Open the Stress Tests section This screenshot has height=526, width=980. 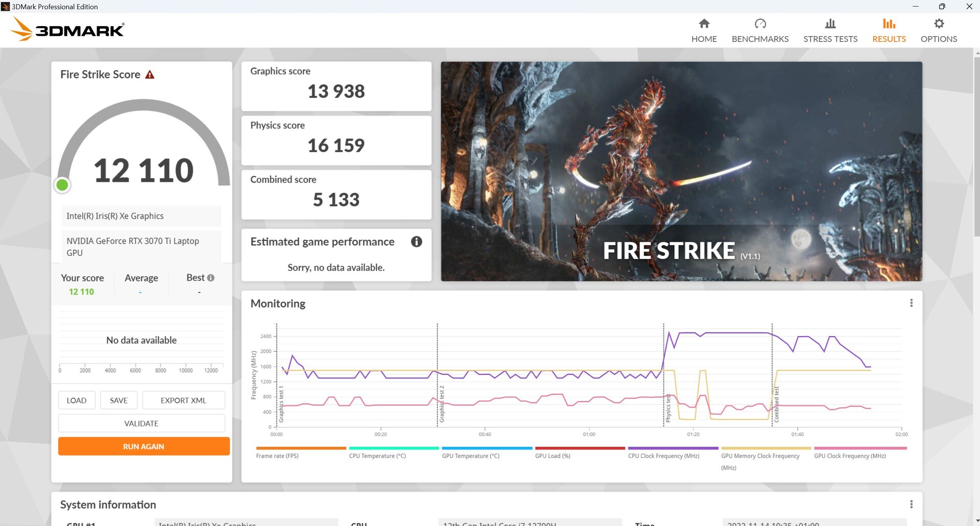(830, 29)
